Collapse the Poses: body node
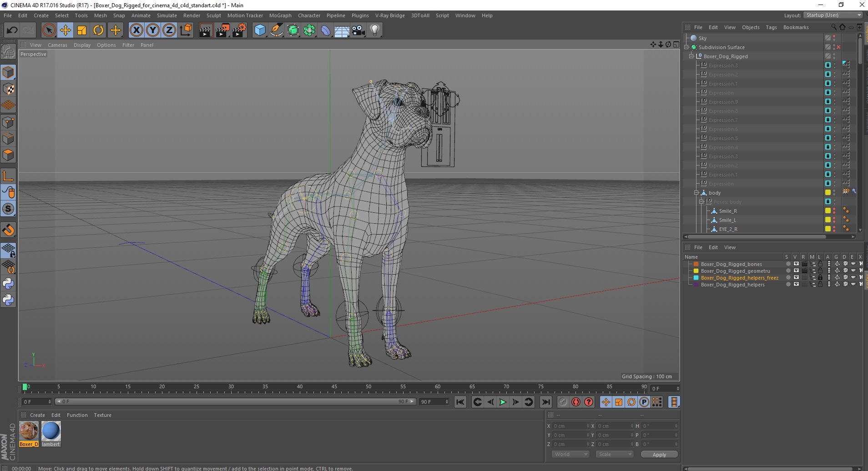868x471 pixels. [701, 202]
